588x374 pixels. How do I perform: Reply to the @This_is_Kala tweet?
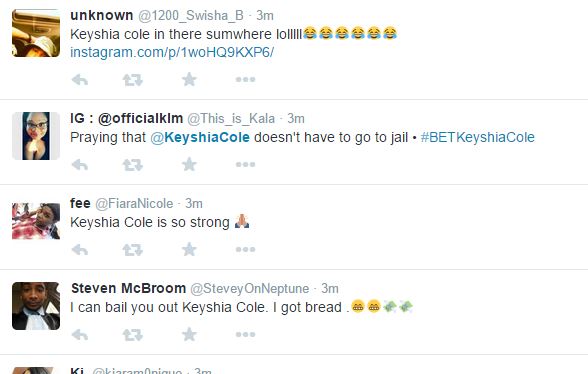[x=80, y=164]
